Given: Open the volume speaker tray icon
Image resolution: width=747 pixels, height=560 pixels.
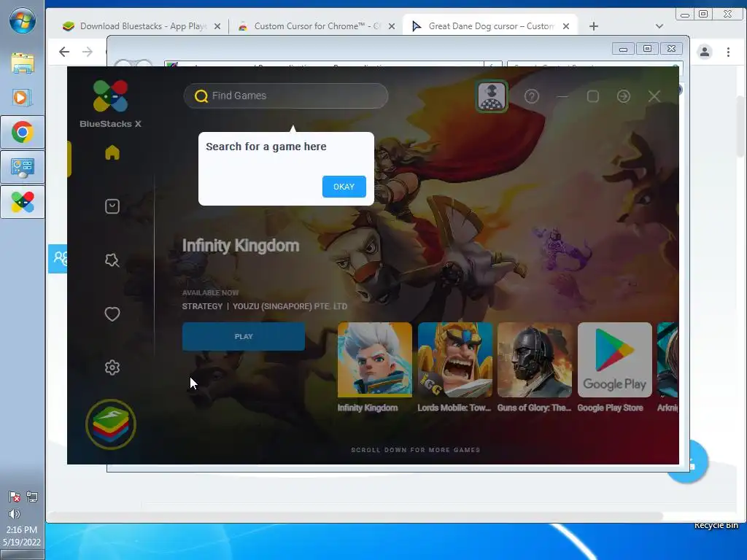Looking at the screenshot, I should [15, 514].
